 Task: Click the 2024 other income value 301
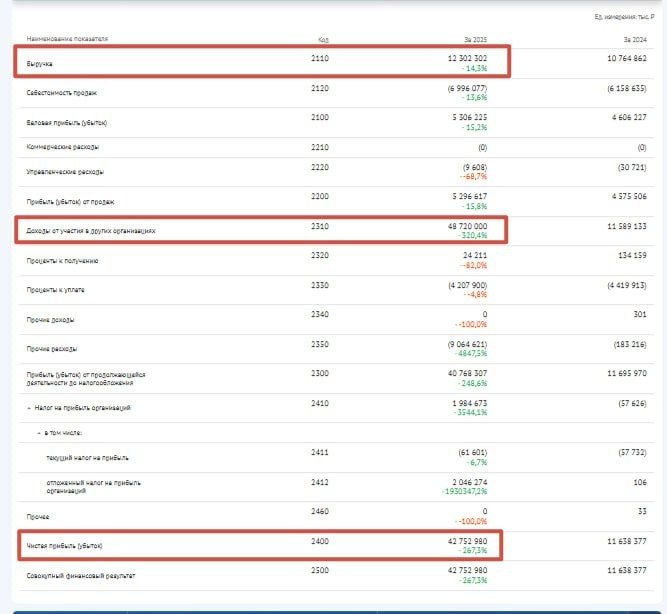640,314
